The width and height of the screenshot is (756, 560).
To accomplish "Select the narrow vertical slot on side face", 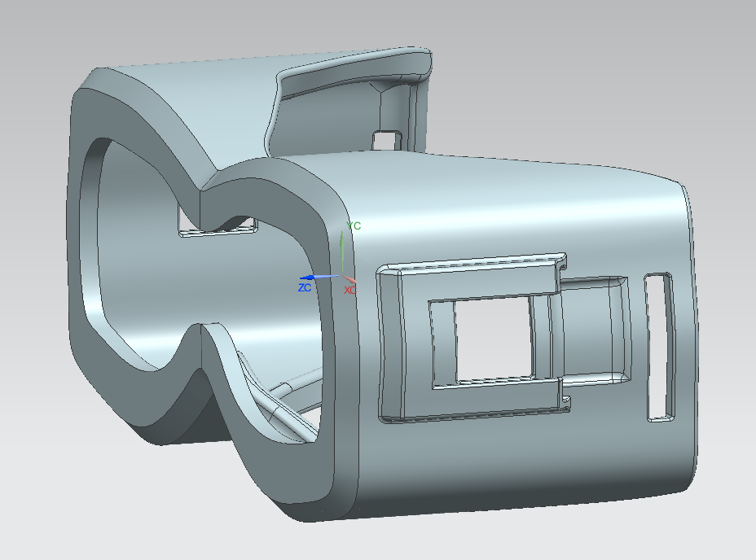I will 660,347.
